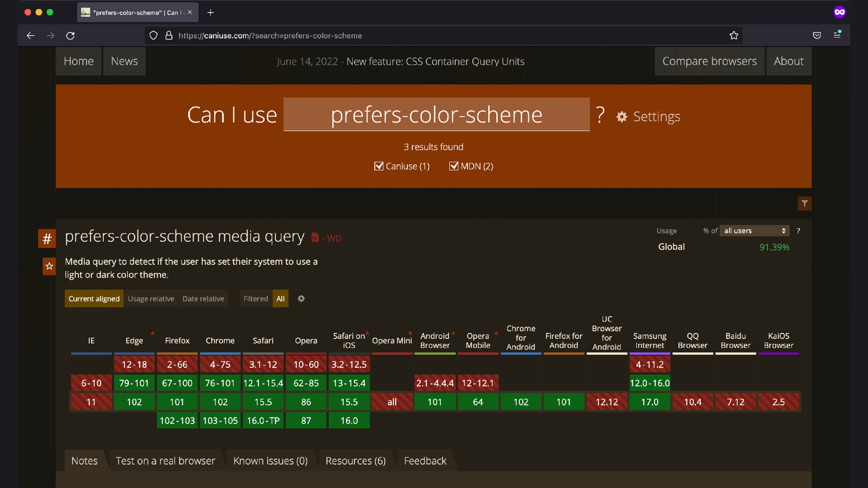Open the Compare browsers page

point(709,61)
